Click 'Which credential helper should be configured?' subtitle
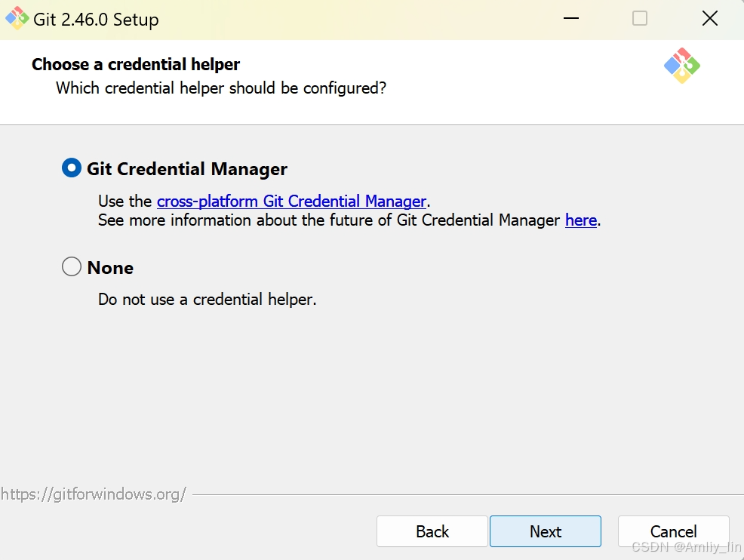The height and width of the screenshot is (560, 744). point(221,88)
